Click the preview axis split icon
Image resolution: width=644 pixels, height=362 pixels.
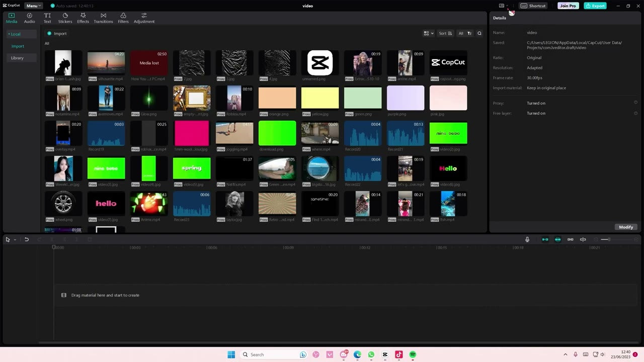click(x=583, y=240)
